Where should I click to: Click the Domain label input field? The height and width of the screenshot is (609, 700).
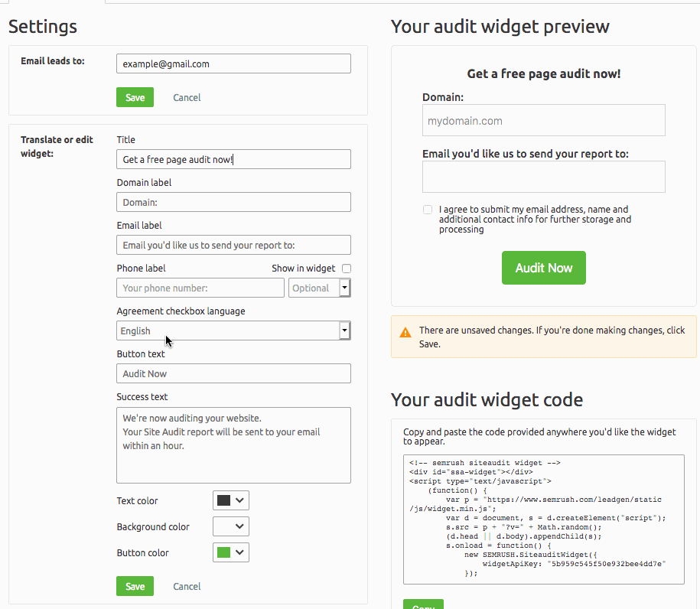click(x=233, y=202)
